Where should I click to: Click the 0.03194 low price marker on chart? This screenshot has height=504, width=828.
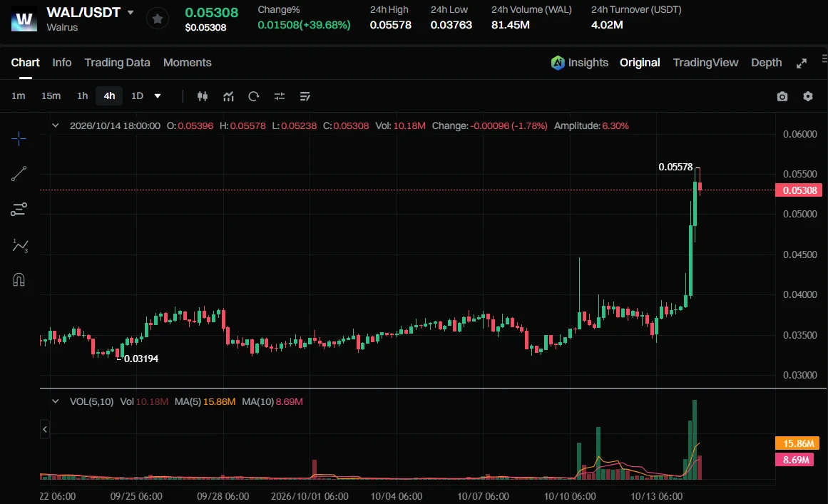141,359
